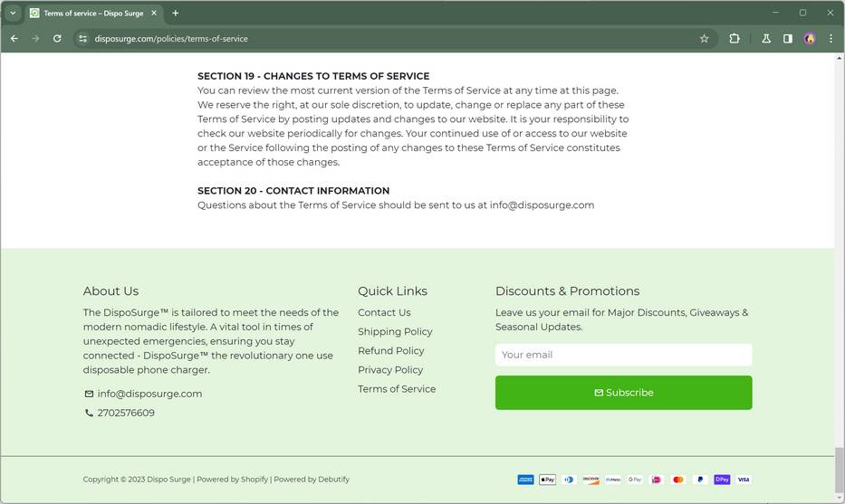The width and height of the screenshot is (845, 504).
Task: Open the Chrome three-dot menu
Action: click(x=831, y=39)
